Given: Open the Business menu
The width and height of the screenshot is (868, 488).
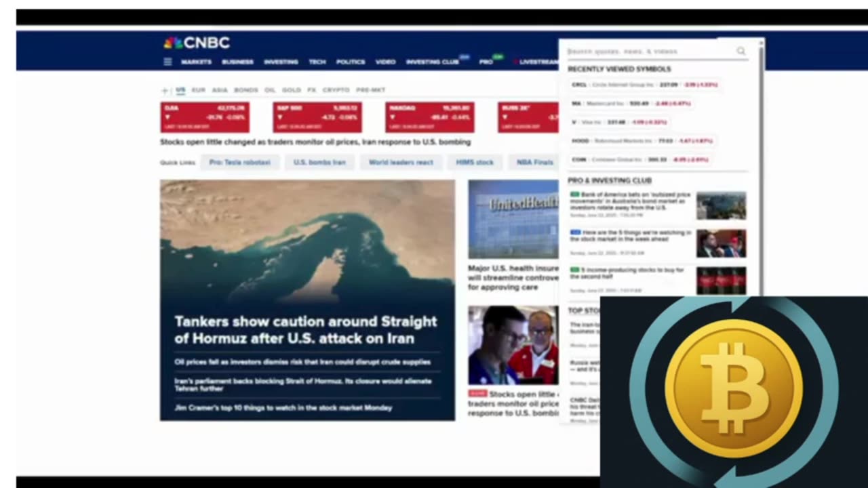Looking at the screenshot, I should pos(237,62).
